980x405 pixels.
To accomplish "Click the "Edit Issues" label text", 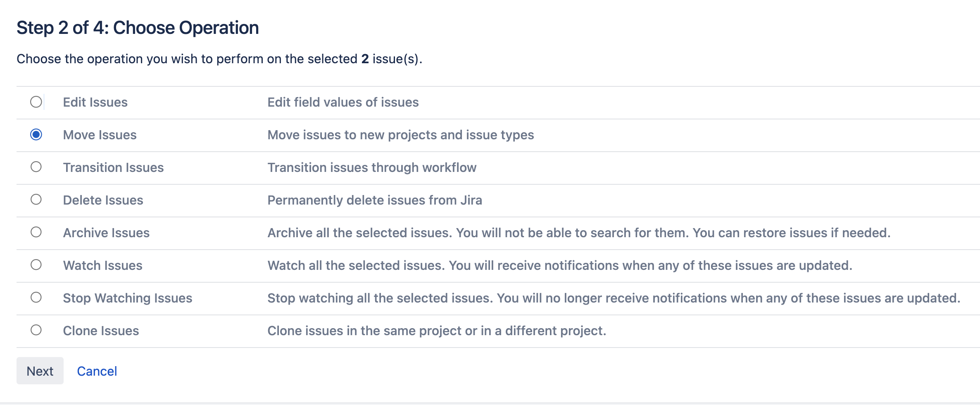I will 95,102.
